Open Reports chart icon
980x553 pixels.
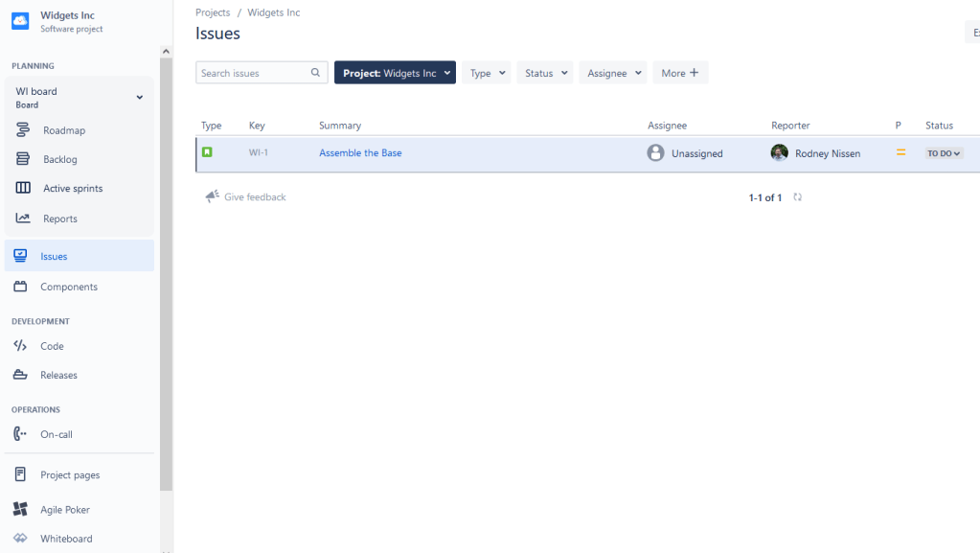coord(23,219)
